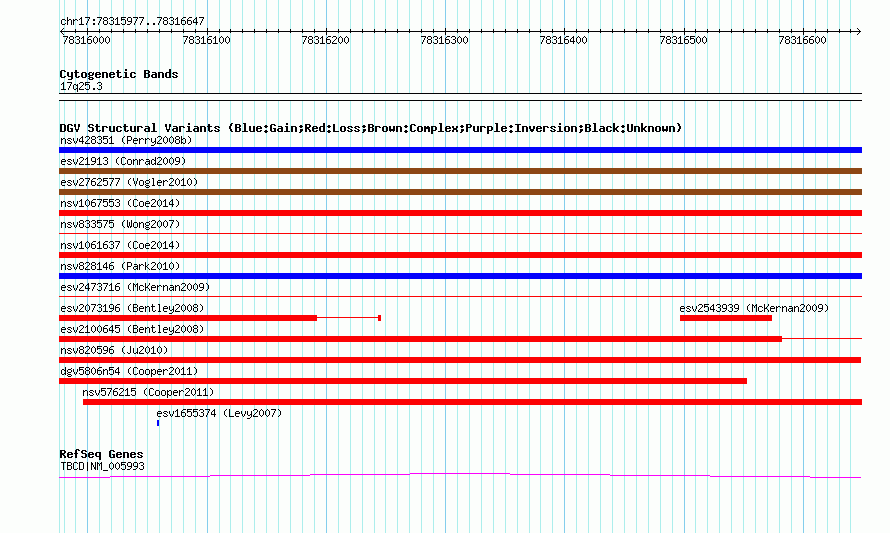Open esv21913 (Conrad2009) variant label

[x=123, y=161]
